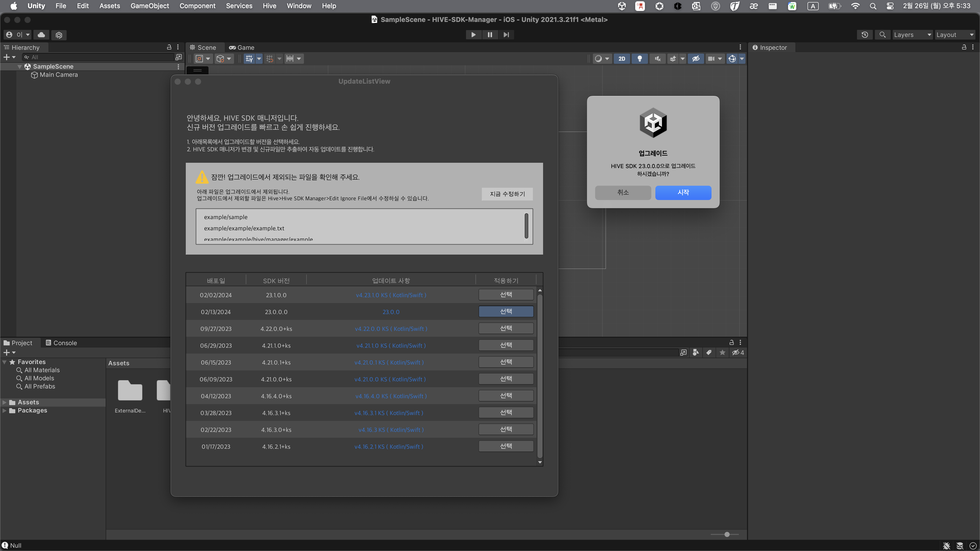The width and height of the screenshot is (980, 551).
Task: Click the Hierarchy panel lock icon
Action: (169, 47)
